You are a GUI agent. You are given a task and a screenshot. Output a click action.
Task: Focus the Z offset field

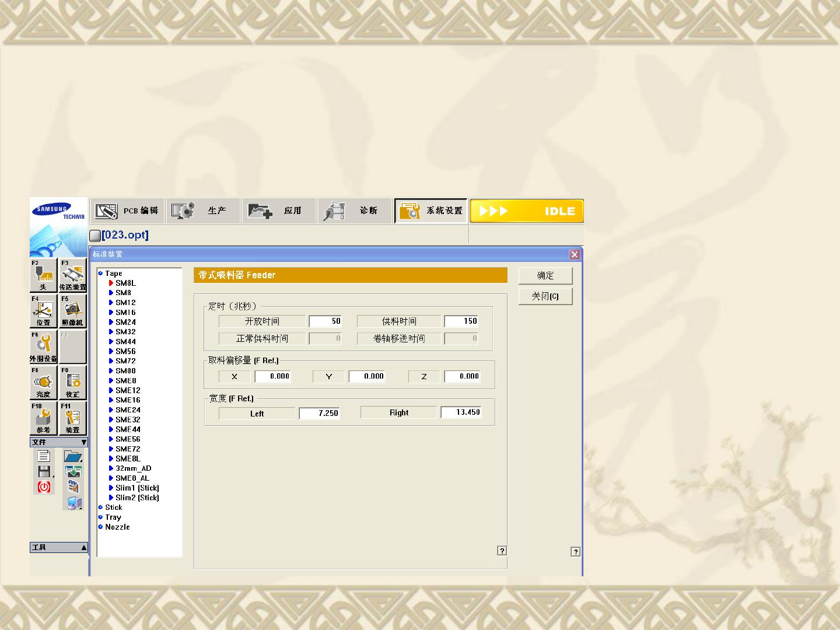tap(462, 376)
